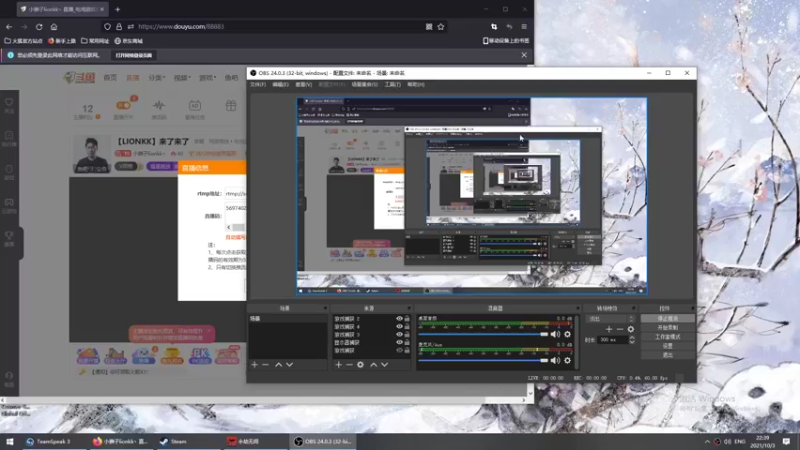Open the trophy icon in Douyu sidebar
Viewport: 800px width, 450px height.
[9, 235]
